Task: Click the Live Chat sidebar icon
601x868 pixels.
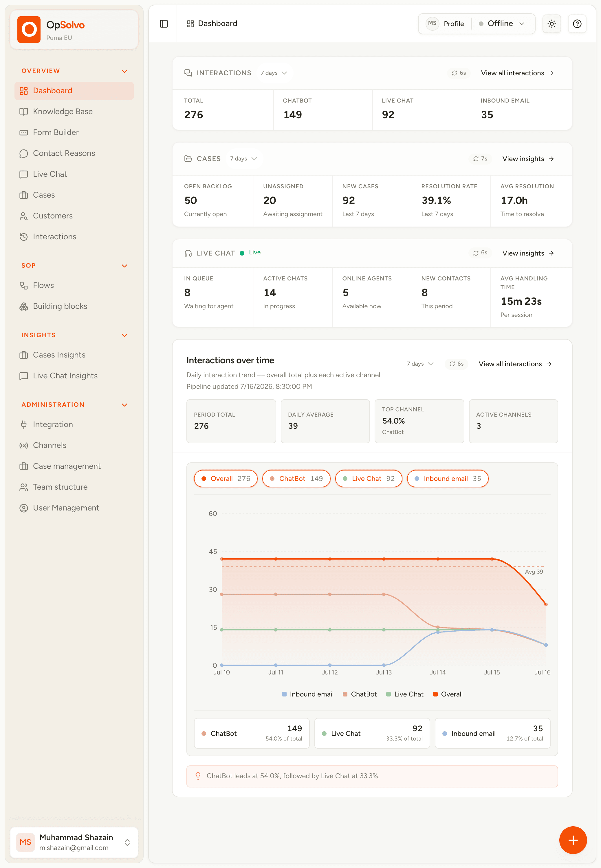Action: (24, 174)
